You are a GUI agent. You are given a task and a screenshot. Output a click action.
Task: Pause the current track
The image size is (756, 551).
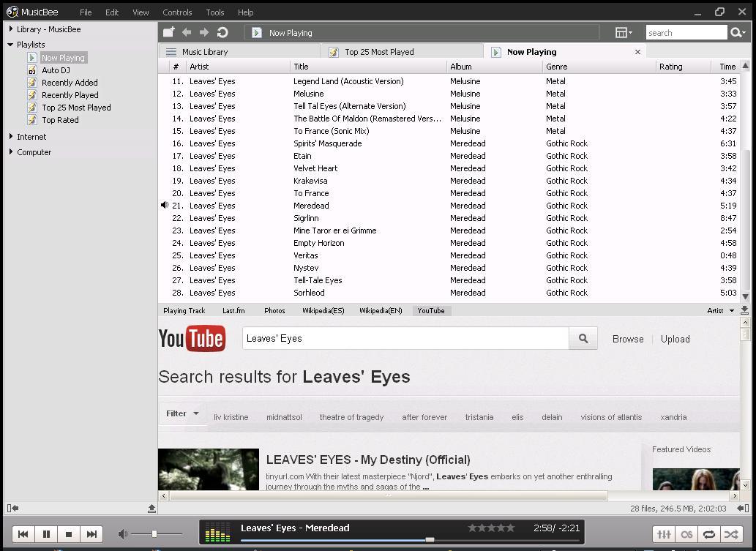[x=46, y=533]
